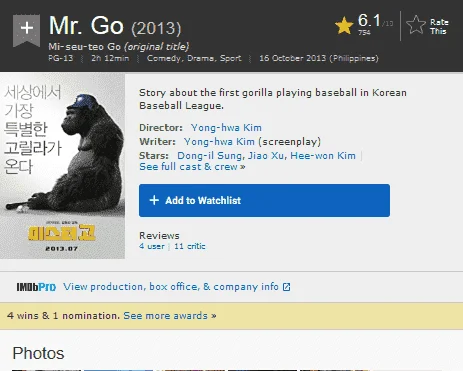Click the plus sign inside Add to Watchlist
The width and height of the screenshot is (463, 371).
(154, 200)
